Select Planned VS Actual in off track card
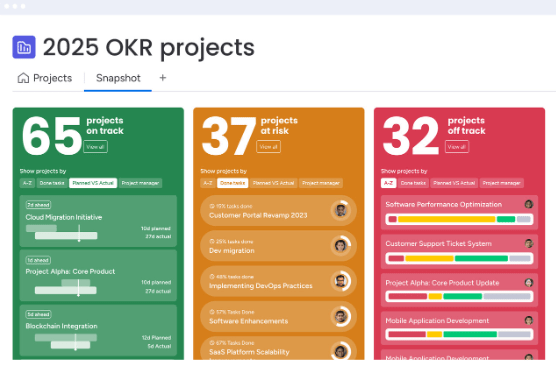The width and height of the screenshot is (556, 370). (x=454, y=183)
